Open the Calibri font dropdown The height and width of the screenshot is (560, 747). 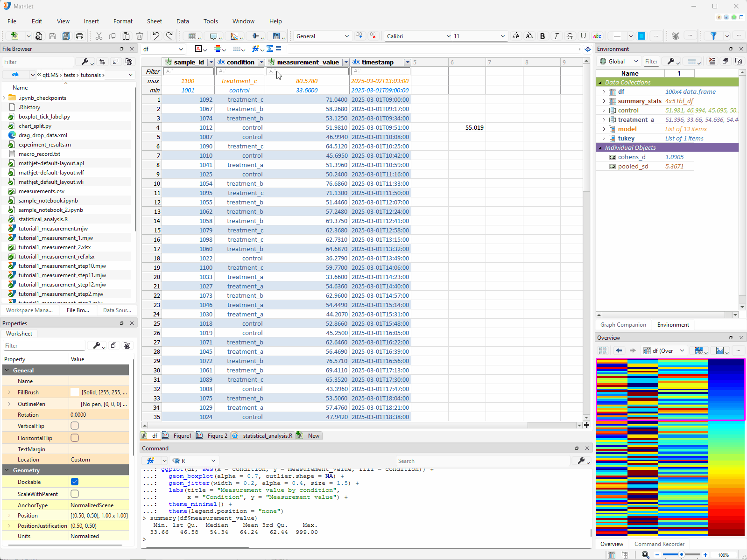point(418,36)
